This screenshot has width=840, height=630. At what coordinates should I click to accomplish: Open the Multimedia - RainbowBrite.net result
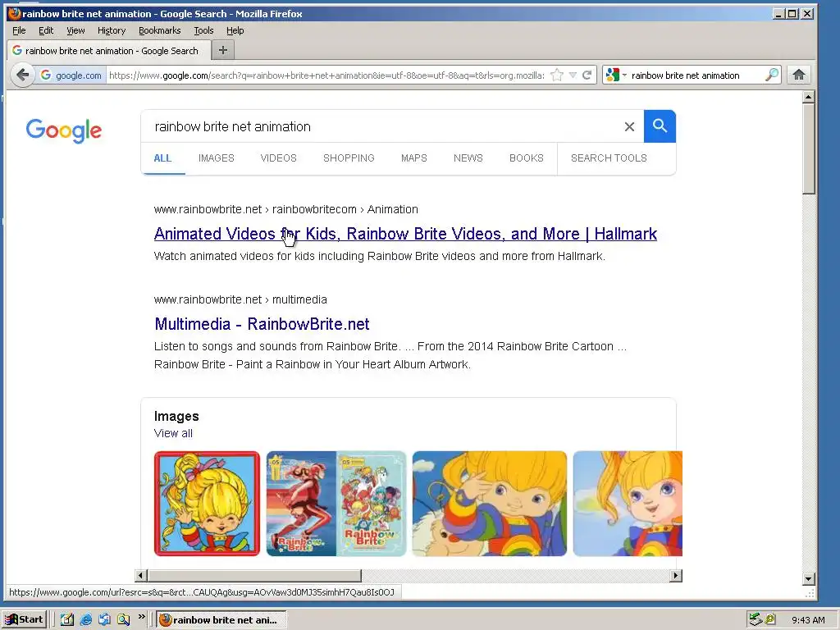pyautogui.click(x=262, y=323)
